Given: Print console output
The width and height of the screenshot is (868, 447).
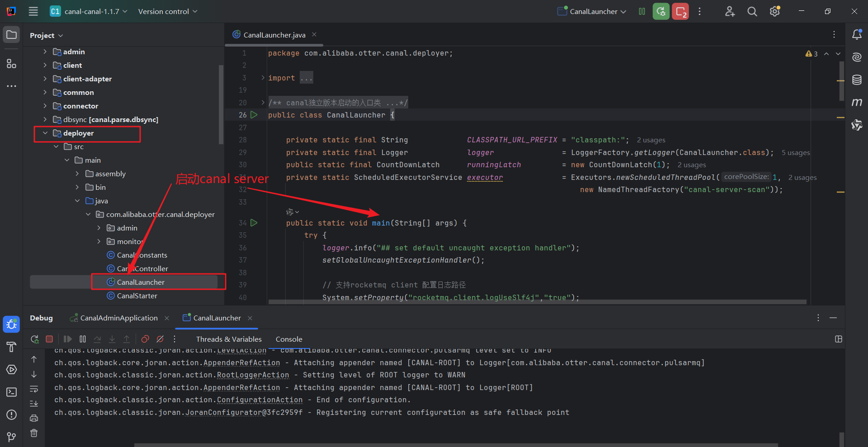Looking at the screenshot, I should (x=34, y=419).
